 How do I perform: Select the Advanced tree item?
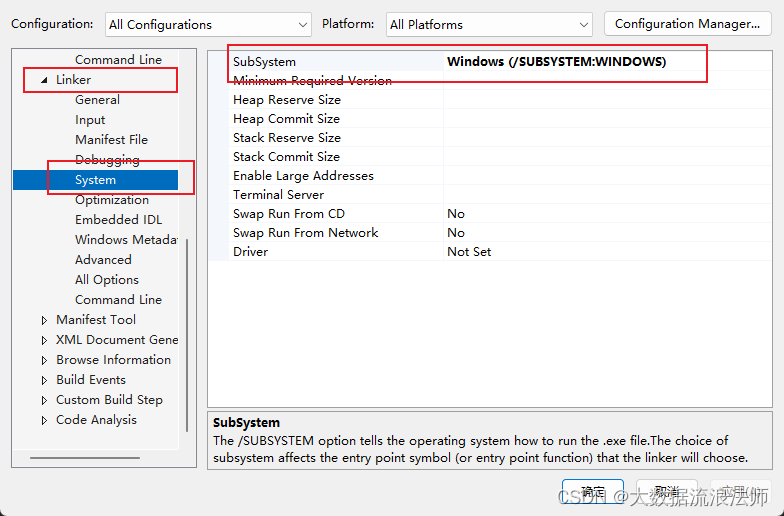pyautogui.click(x=104, y=260)
